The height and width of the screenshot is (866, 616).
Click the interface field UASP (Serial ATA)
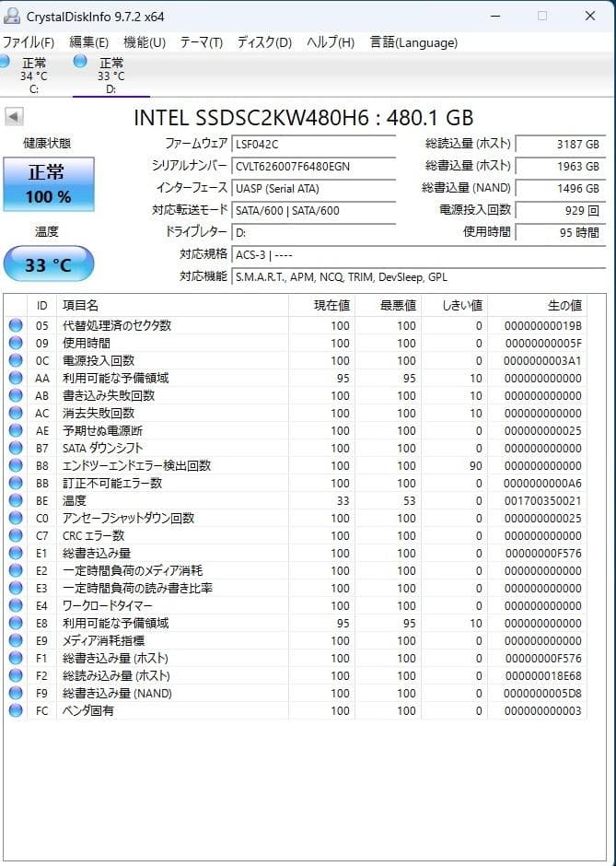click(x=313, y=188)
